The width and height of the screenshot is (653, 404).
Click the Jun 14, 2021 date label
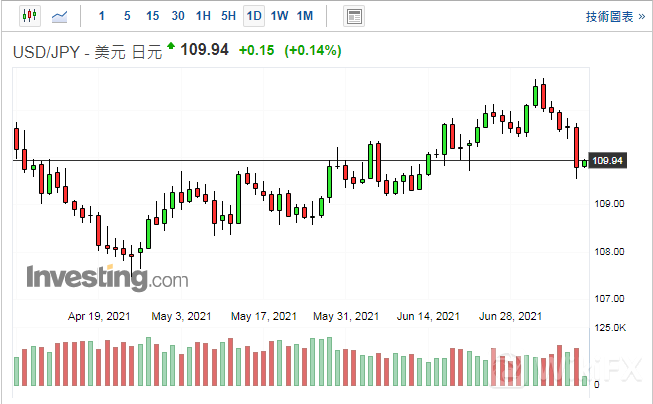(427, 316)
